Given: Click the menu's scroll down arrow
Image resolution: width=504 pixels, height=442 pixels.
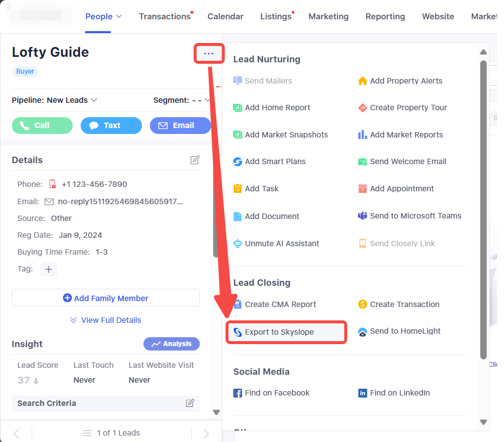Looking at the screenshot, I should point(483,422).
